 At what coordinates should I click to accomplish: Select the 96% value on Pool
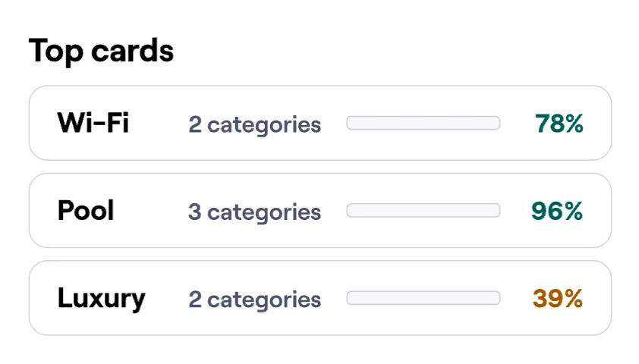(557, 212)
